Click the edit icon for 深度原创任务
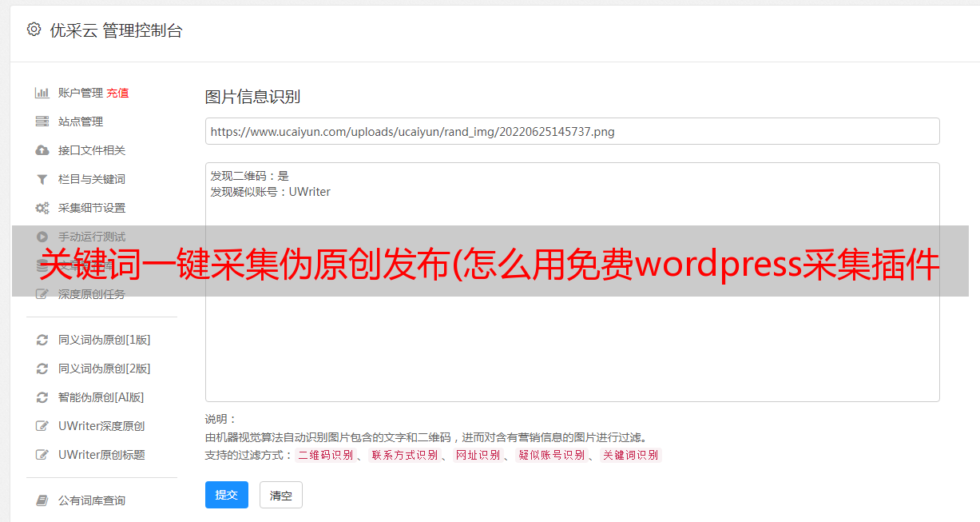 click(x=42, y=294)
